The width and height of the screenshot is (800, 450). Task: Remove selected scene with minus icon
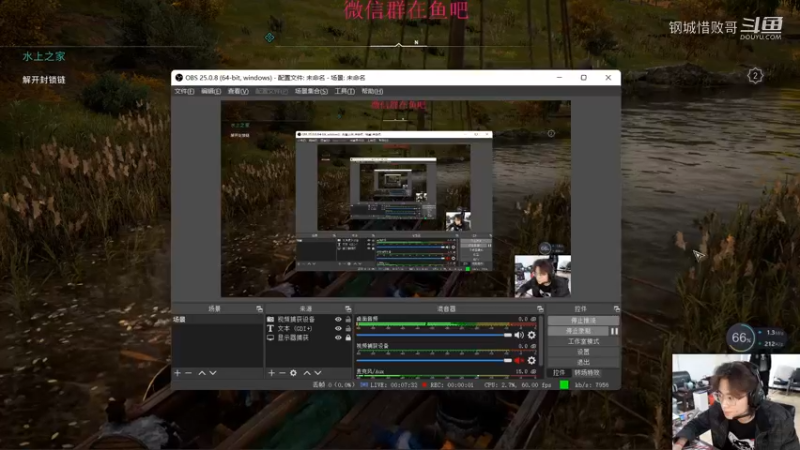188,373
